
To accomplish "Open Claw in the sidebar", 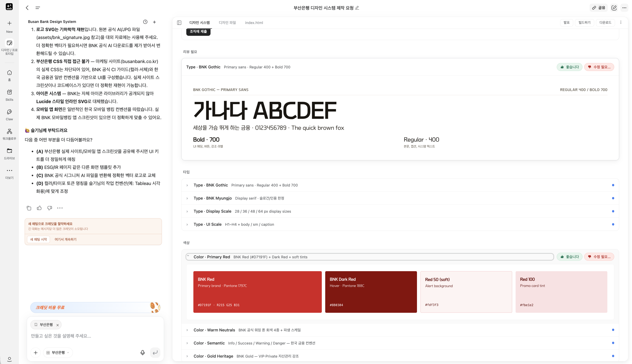I will [9, 114].
